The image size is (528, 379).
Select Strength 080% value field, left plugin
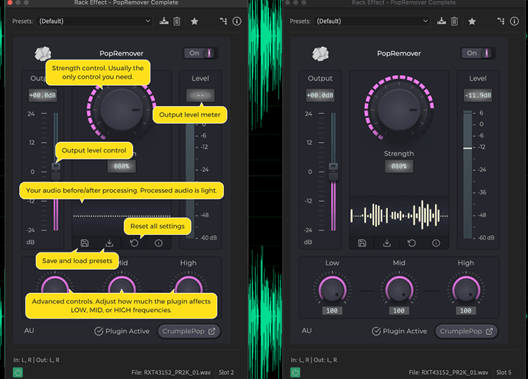tap(122, 166)
